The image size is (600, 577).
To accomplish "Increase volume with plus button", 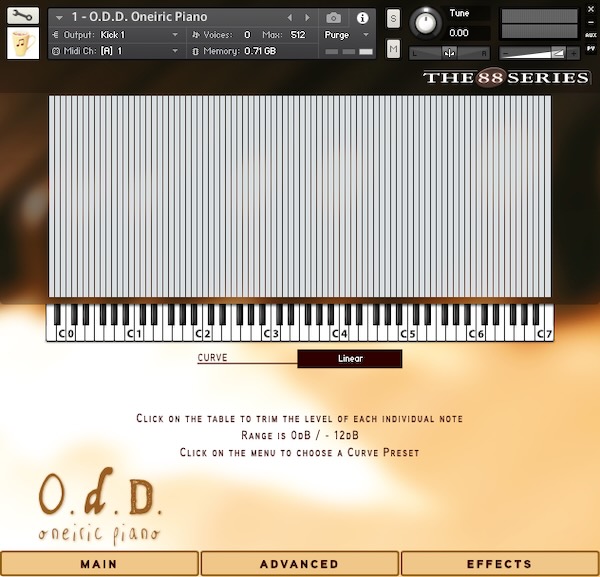I will click(573, 53).
